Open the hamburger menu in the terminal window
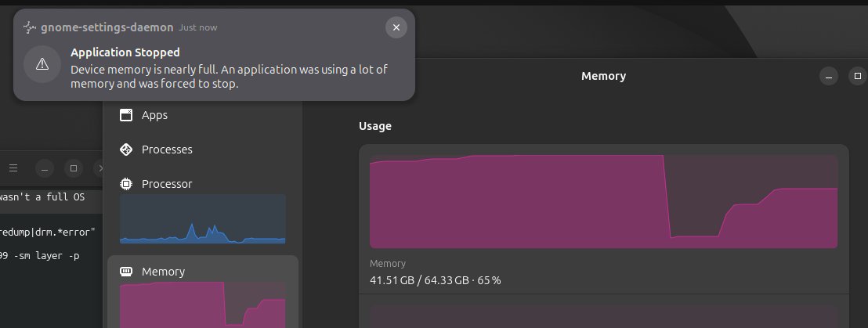The image size is (868, 328). (13, 168)
